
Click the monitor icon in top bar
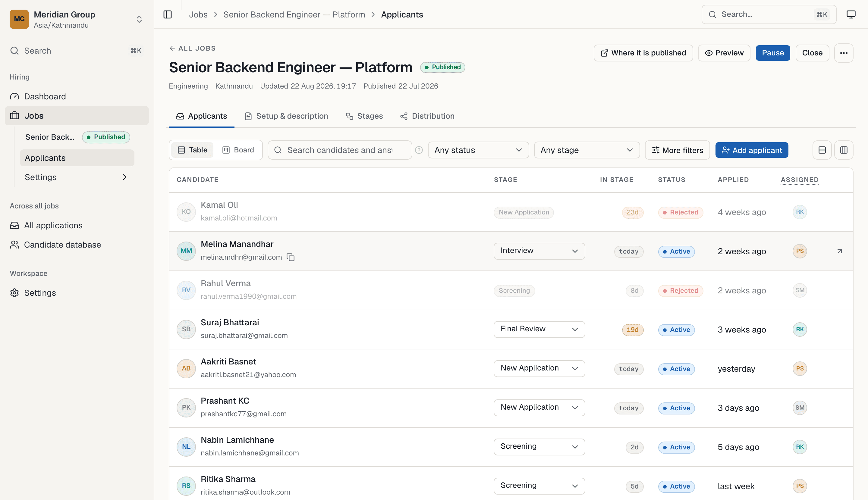click(851, 14)
